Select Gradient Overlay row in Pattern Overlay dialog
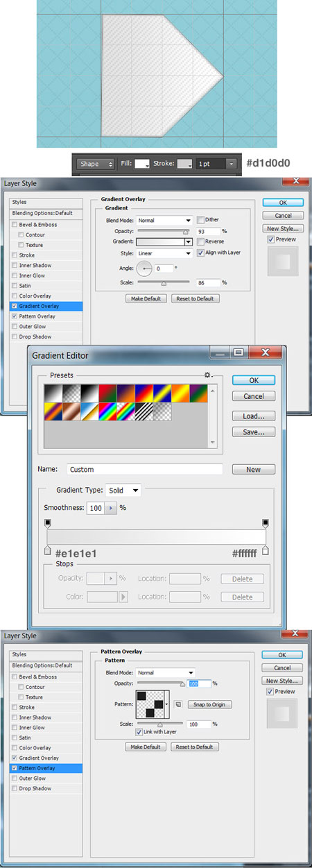This screenshot has height=868, width=312. [x=45, y=758]
